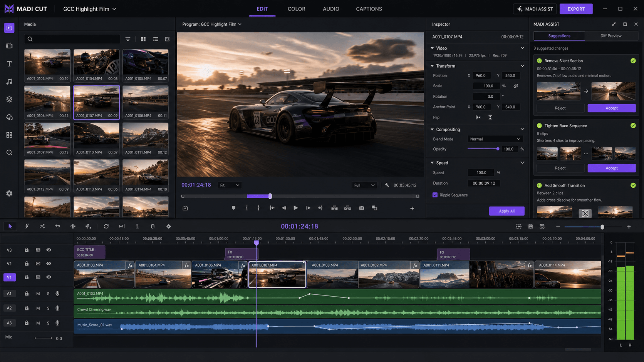The height and width of the screenshot is (362, 644).
Task: Open the Diff Preview tab
Action: 611,36
